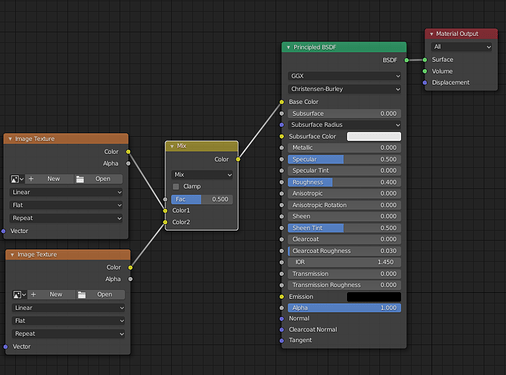Click the Color output socket of the Mix node
The height and width of the screenshot is (375, 506).
[238, 159]
